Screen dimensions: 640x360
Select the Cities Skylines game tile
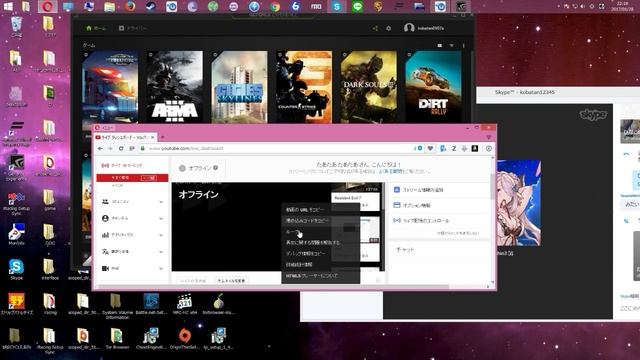pyautogui.click(x=240, y=87)
